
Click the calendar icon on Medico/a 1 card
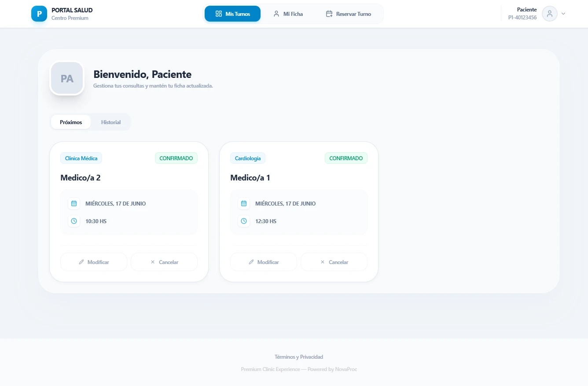[244, 203]
